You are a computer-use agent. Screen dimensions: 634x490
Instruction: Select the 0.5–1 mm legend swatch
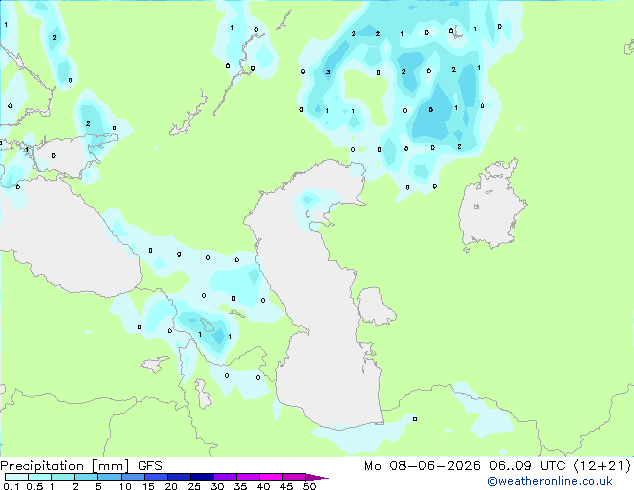(40, 477)
